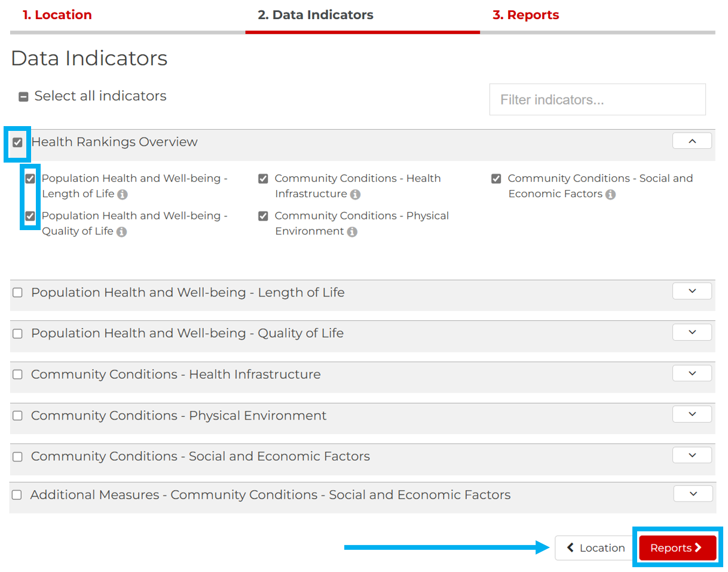Check the Quality of Life category checkbox
The image size is (728, 572).
click(17, 334)
